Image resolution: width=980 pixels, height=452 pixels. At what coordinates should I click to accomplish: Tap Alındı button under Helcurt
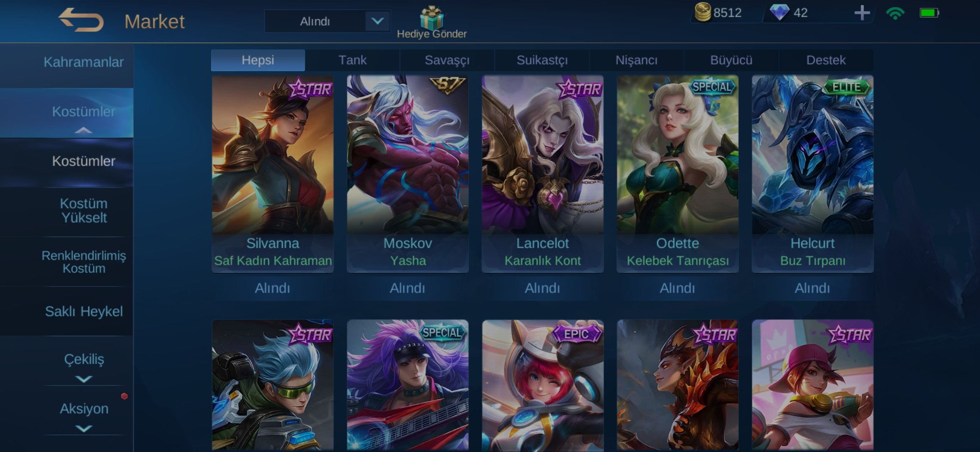click(x=812, y=288)
